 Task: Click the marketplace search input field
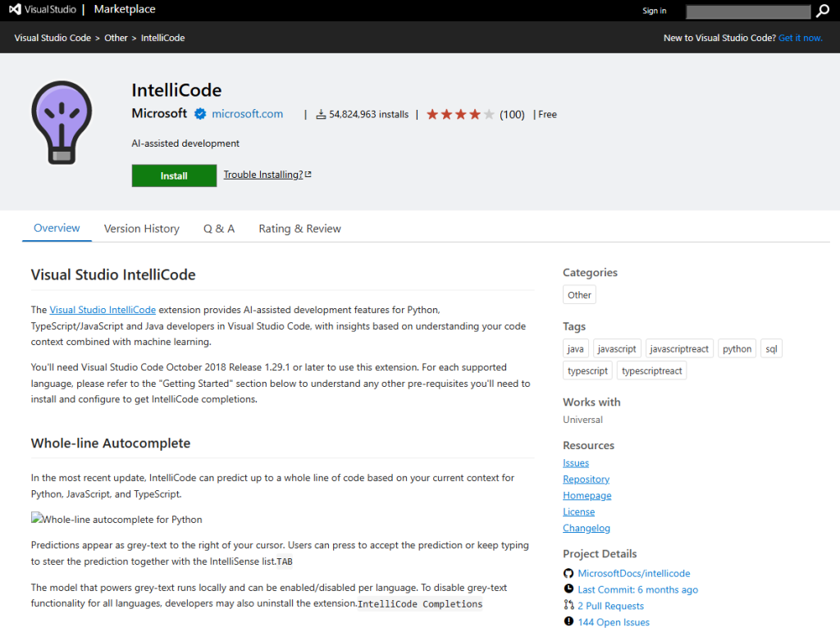coord(748,11)
